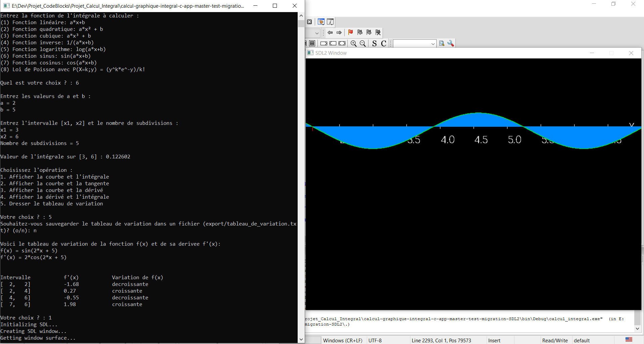Click 'default' in the status bar
The image size is (644, 344).
pos(582,340)
